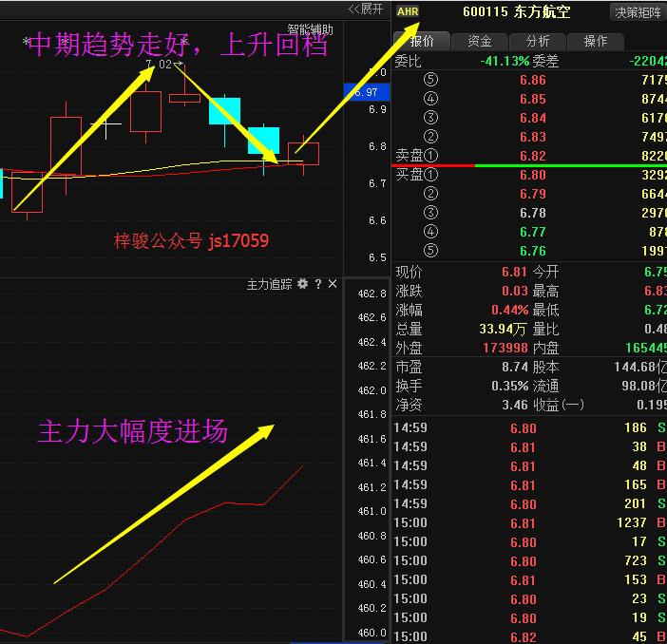This screenshot has width=667, height=644.
Task: Click buy level ③ price 6.78
Action: (533, 213)
